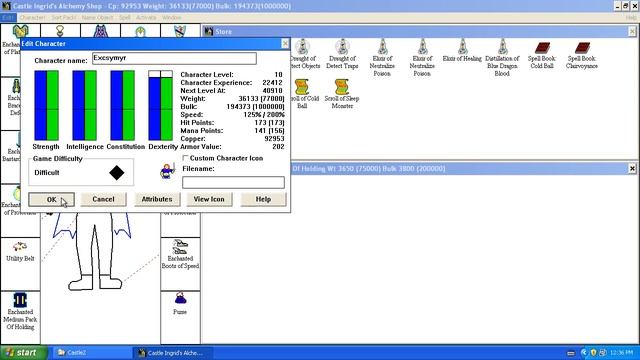Close the Pack Of Holding window

632,168
